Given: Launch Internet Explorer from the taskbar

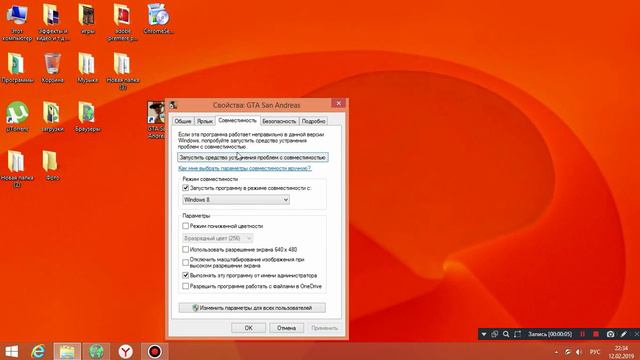Looking at the screenshot, I should 38,351.
